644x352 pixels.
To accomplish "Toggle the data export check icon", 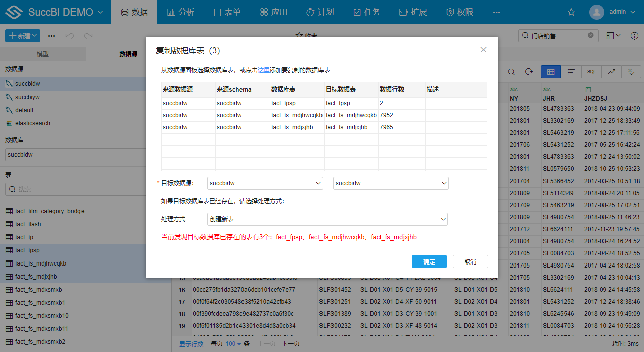I will (x=631, y=72).
